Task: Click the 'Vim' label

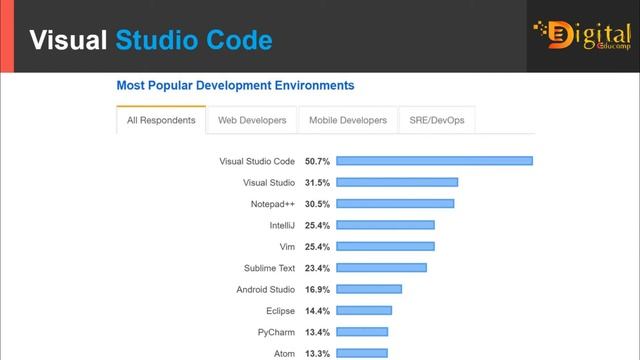Action: click(x=287, y=247)
